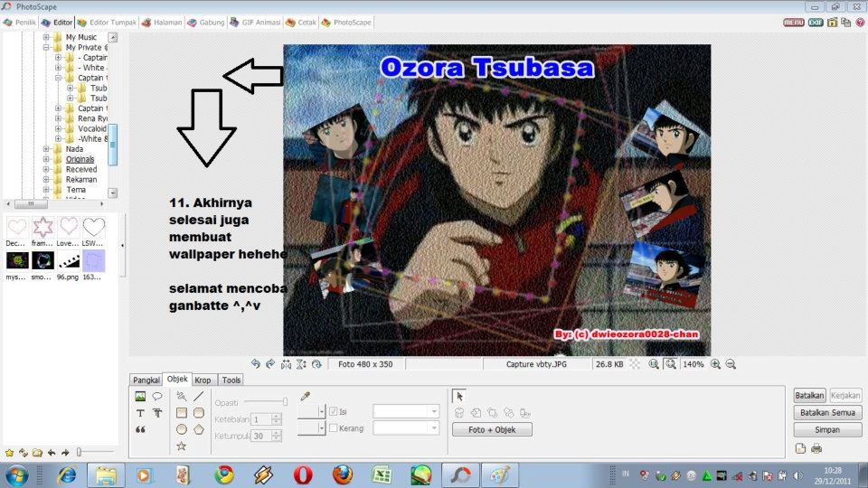Click the Opasiti slider handle
Image resolution: width=868 pixels, height=488 pixels.
(285, 401)
